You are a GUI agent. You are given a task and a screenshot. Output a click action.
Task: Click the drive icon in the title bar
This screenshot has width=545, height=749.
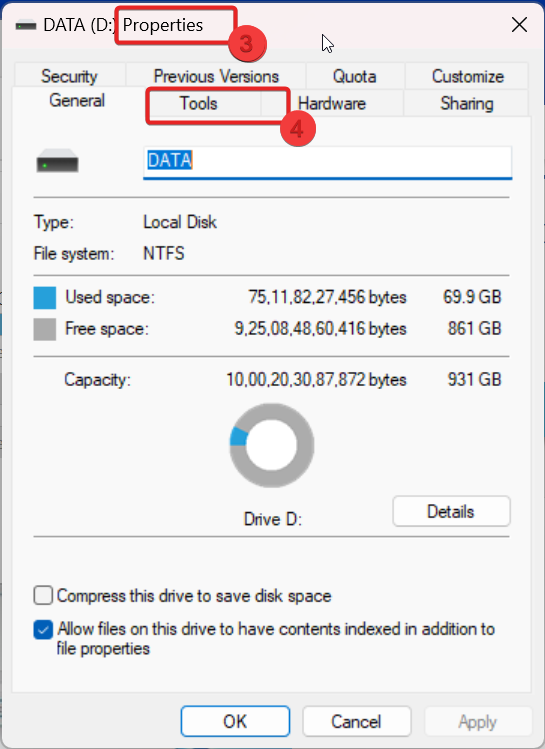coord(26,25)
